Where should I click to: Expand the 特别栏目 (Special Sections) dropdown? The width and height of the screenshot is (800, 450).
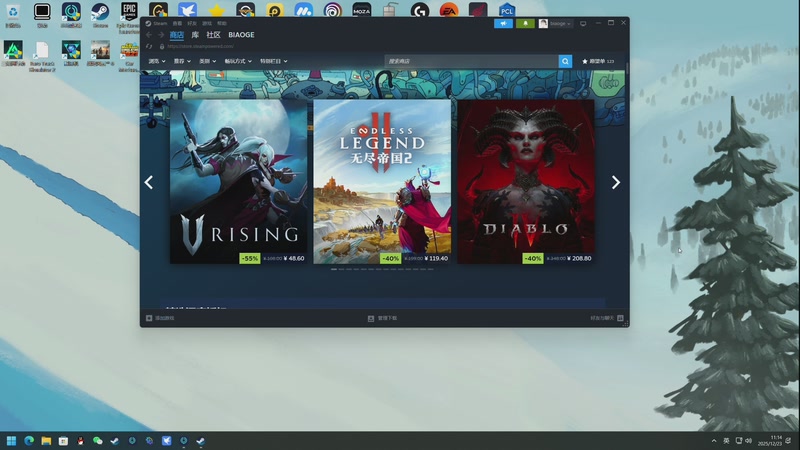click(x=273, y=61)
